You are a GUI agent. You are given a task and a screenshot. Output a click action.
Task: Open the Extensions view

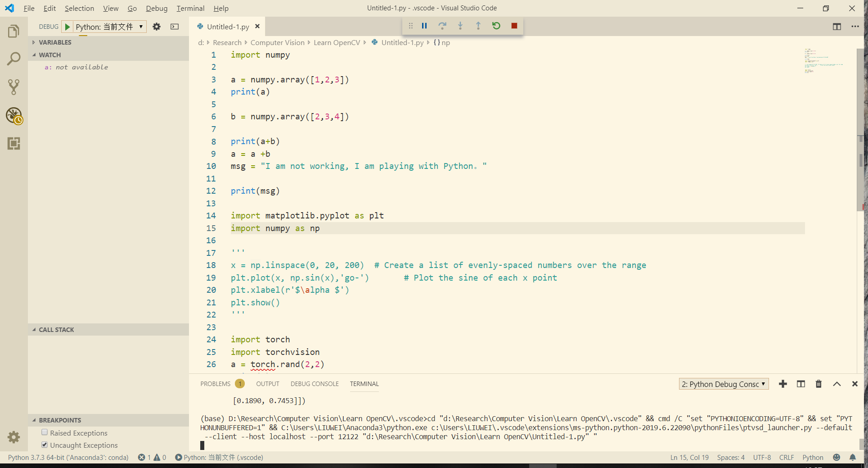(13, 144)
